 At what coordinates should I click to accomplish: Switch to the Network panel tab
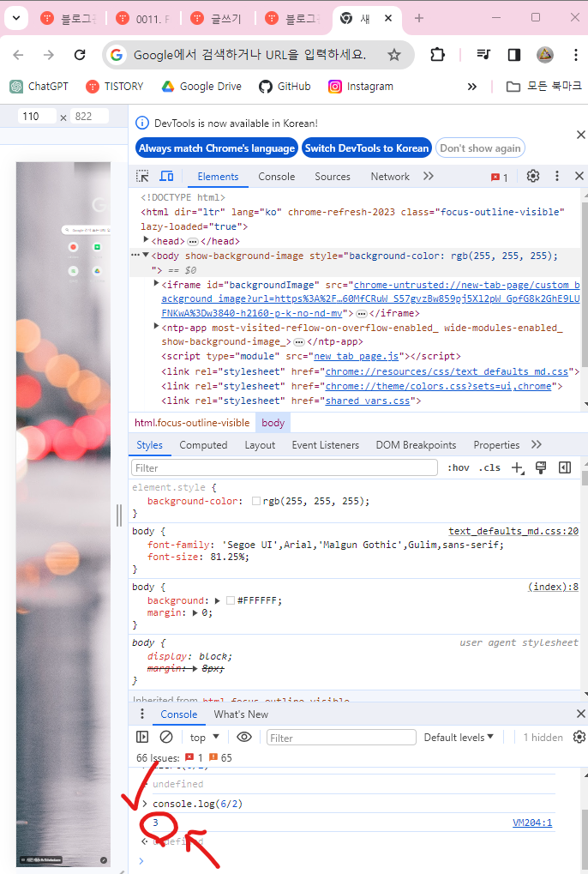(x=390, y=177)
